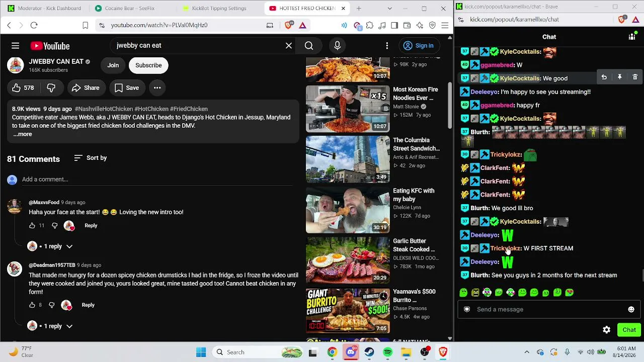
Task: Like the MaxvsFood comment
Action: pos(32,226)
